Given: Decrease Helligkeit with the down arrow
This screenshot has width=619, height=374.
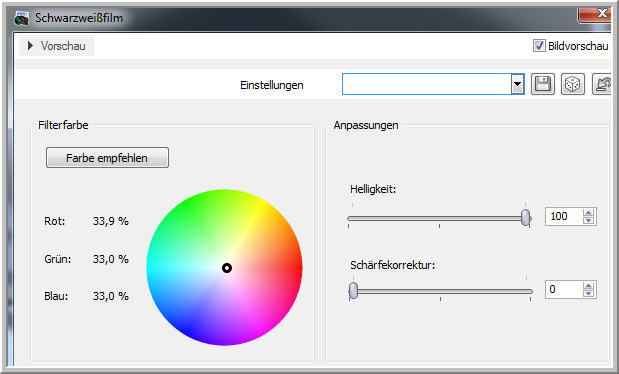Looking at the screenshot, I should (x=589, y=220).
